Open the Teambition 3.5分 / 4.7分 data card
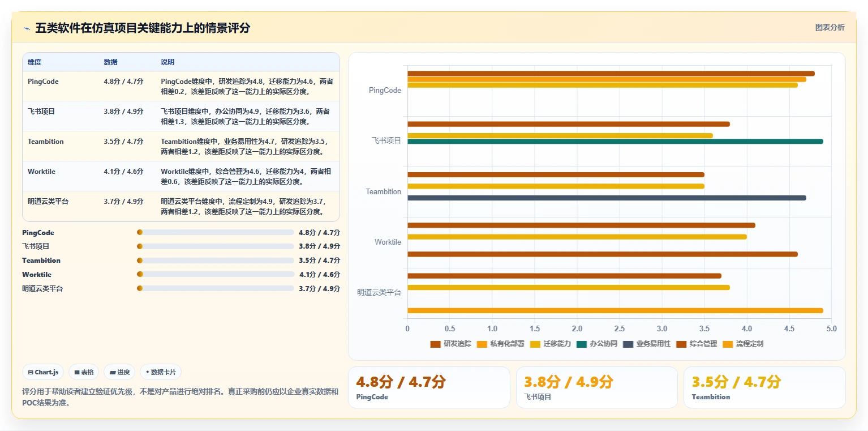868x431 pixels. [764, 387]
